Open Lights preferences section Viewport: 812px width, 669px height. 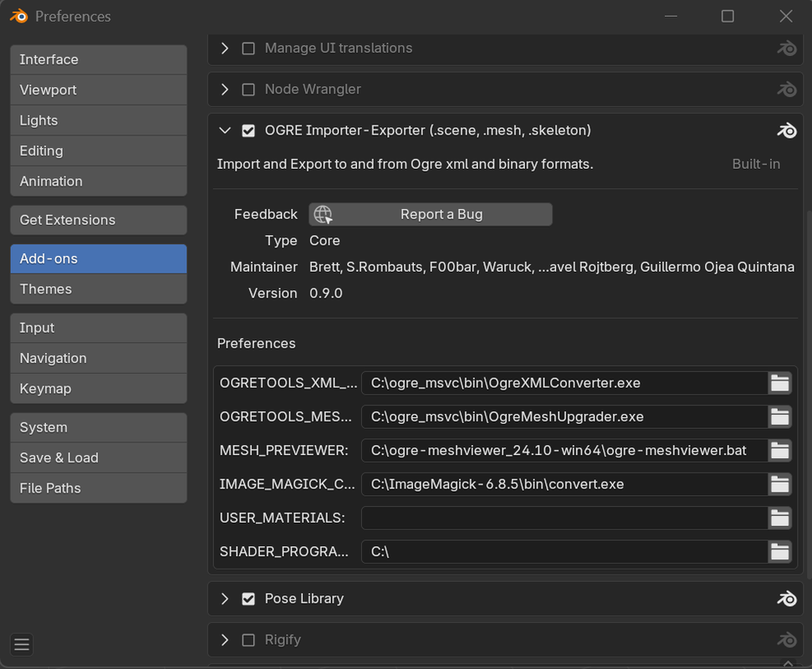click(99, 120)
